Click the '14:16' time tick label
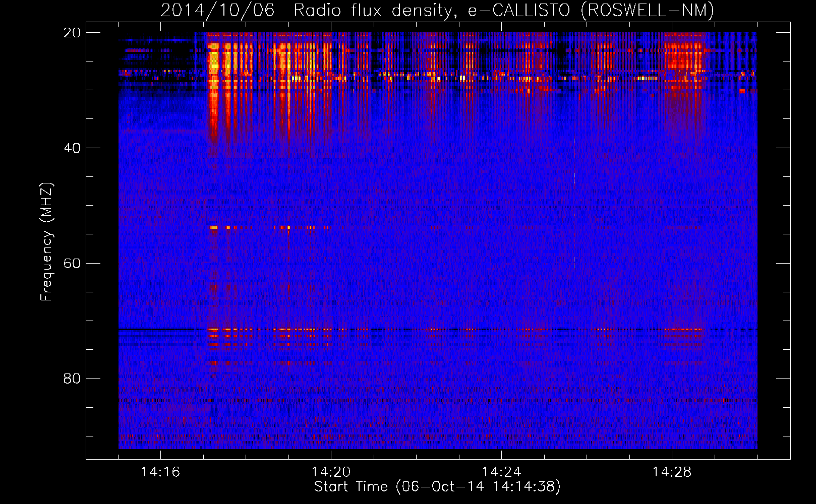The width and height of the screenshot is (816, 504). coord(160,472)
